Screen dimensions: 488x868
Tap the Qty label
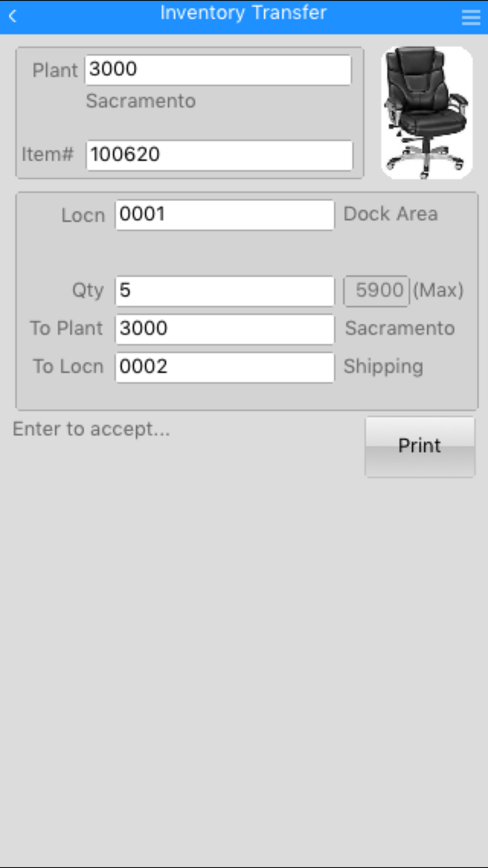coord(88,290)
